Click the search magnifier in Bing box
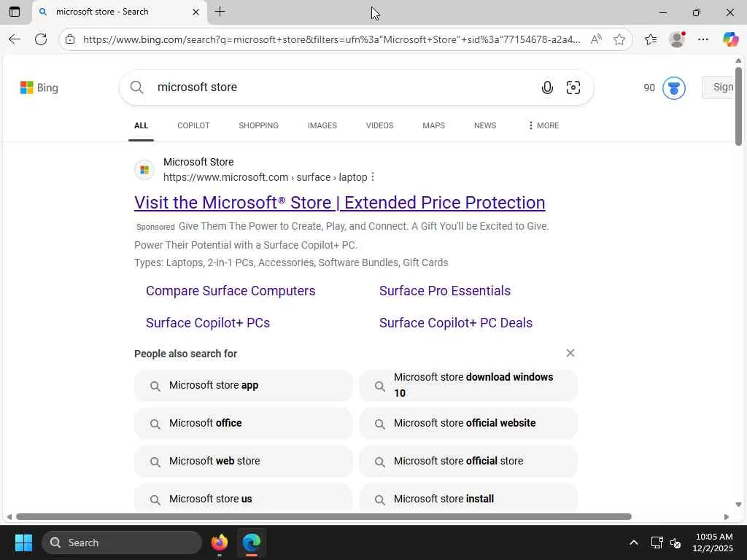This screenshot has height=560, width=747. coord(136,87)
